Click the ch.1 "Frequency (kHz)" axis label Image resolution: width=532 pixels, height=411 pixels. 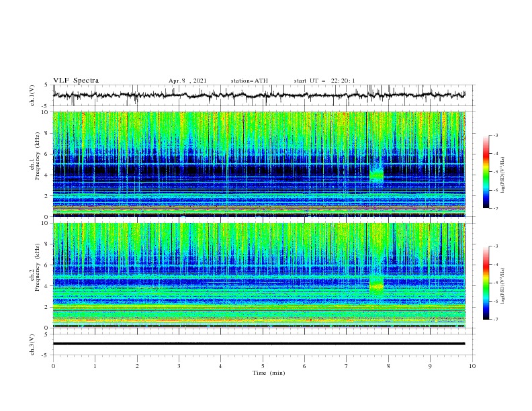tap(37, 156)
